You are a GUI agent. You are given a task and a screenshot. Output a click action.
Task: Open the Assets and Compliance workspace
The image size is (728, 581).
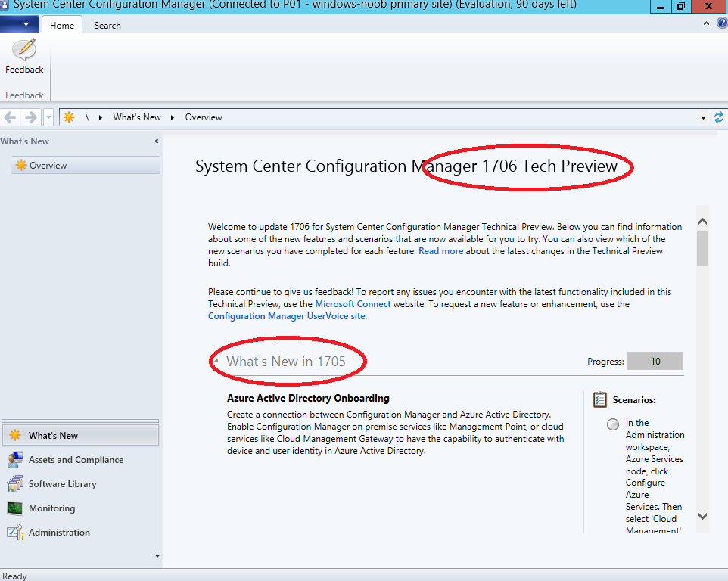point(81,460)
